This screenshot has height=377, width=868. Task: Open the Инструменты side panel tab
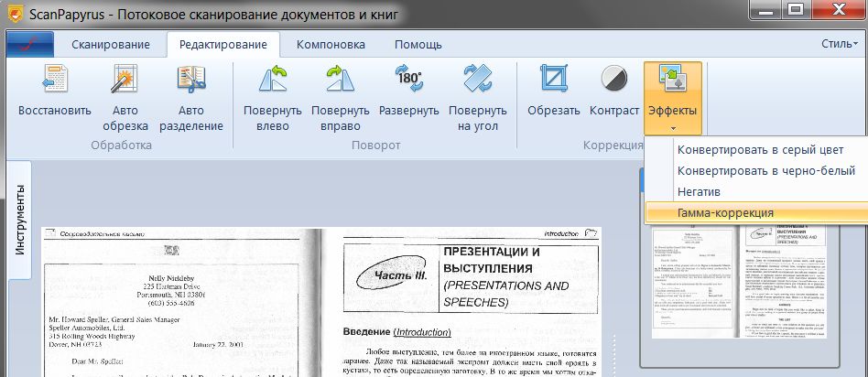tap(19, 221)
